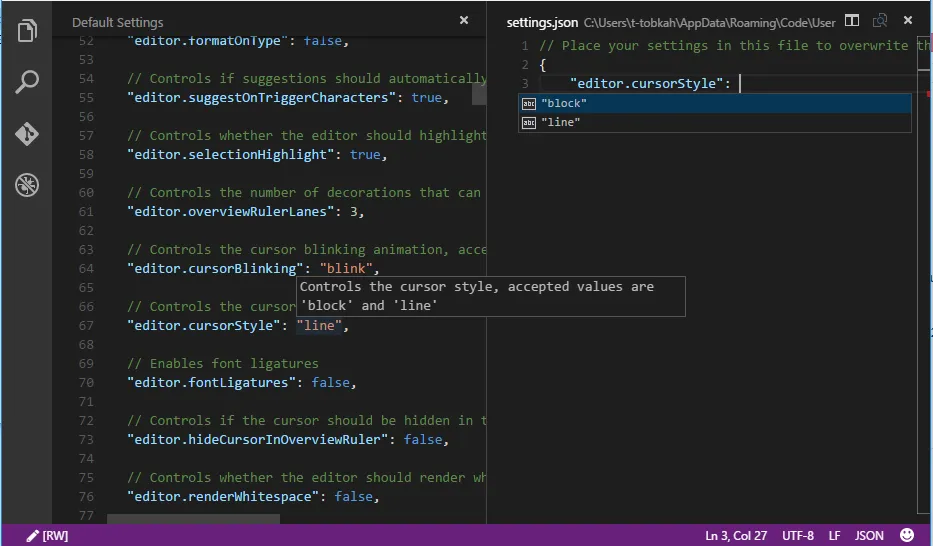Change the UTF-8 file encoding
This screenshot has width=933, height=546.
tap(798, 535)
